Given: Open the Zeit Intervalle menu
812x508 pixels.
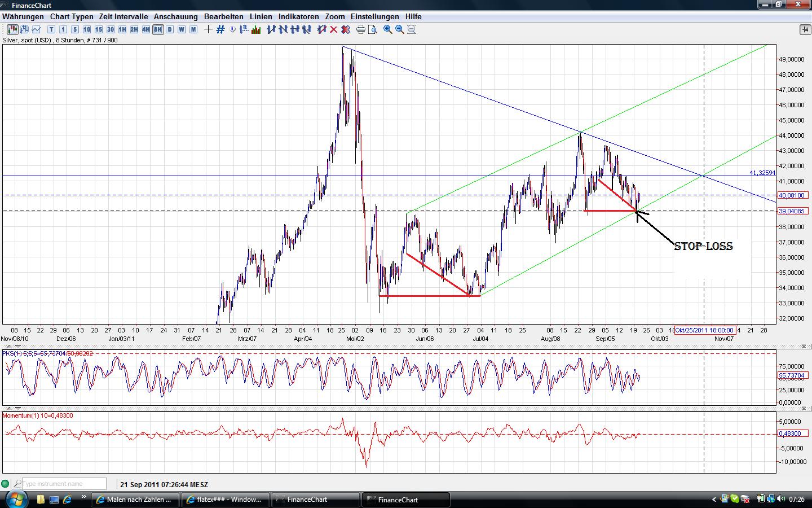Looking at the screenshot, I should tap(123, 17).
